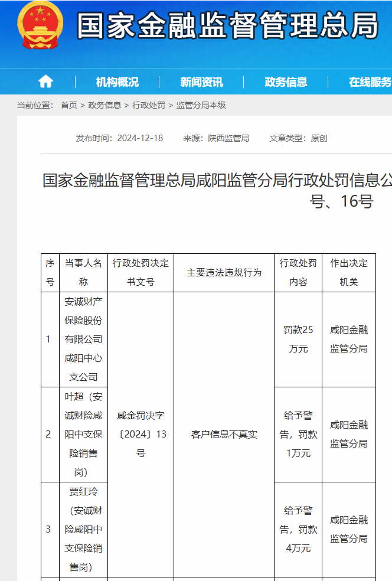Go to 政务信息 in breadcrumb
The height and width of the screenshot is (581, 392).
(104, 105)
